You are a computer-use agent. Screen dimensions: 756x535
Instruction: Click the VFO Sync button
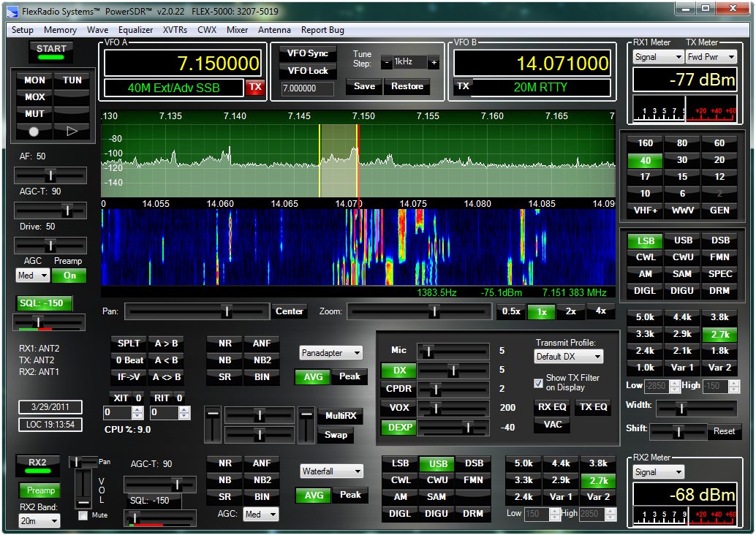click(x=308, y=53)
